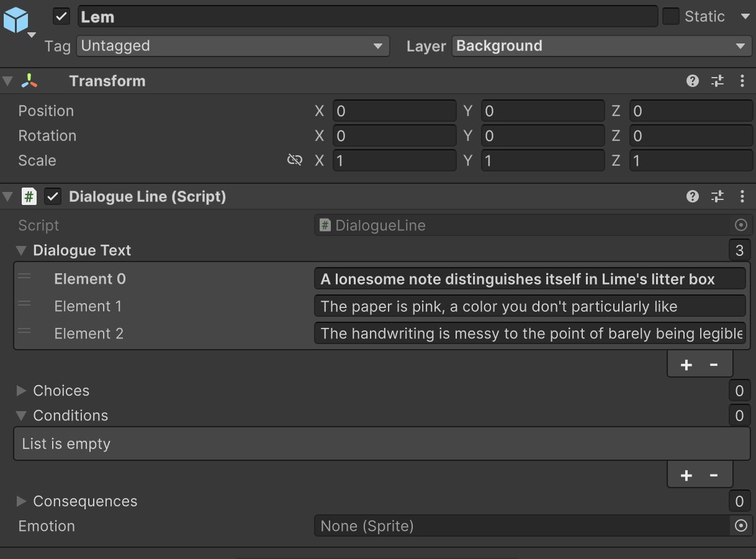The height and width of the screenshot is (559, 756).
Task: Expand the Choices list foldout
Action: (21, 391)
